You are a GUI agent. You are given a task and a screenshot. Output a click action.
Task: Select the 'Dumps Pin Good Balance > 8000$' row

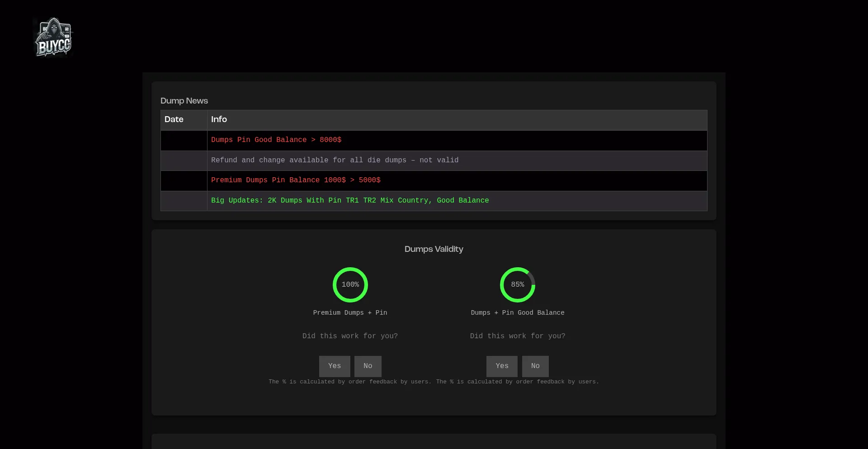pos(276,140)
